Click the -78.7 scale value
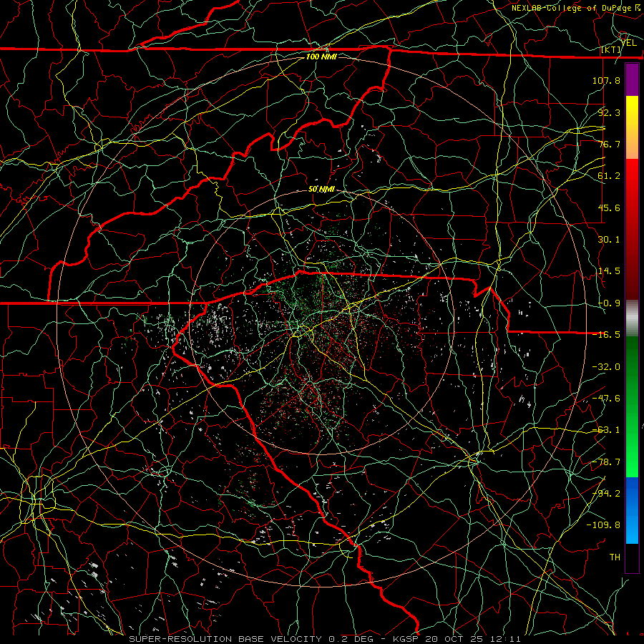 point(606,462)
